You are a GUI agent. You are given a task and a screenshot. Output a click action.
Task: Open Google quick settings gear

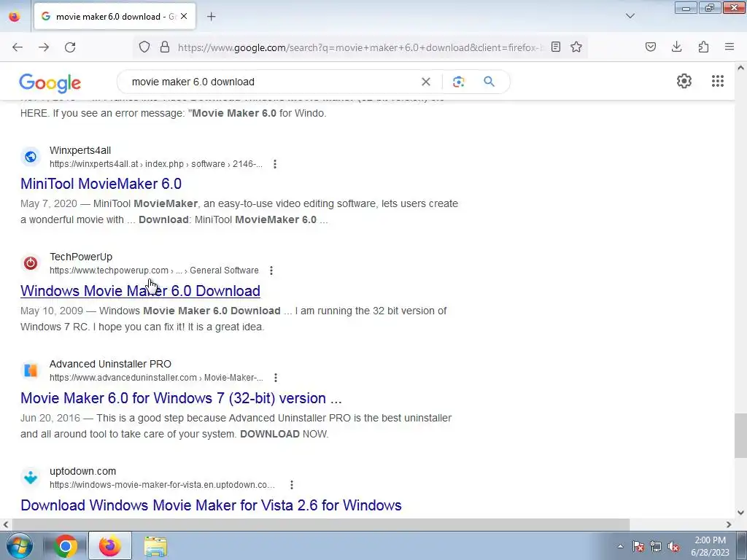(x=684, y=81)
